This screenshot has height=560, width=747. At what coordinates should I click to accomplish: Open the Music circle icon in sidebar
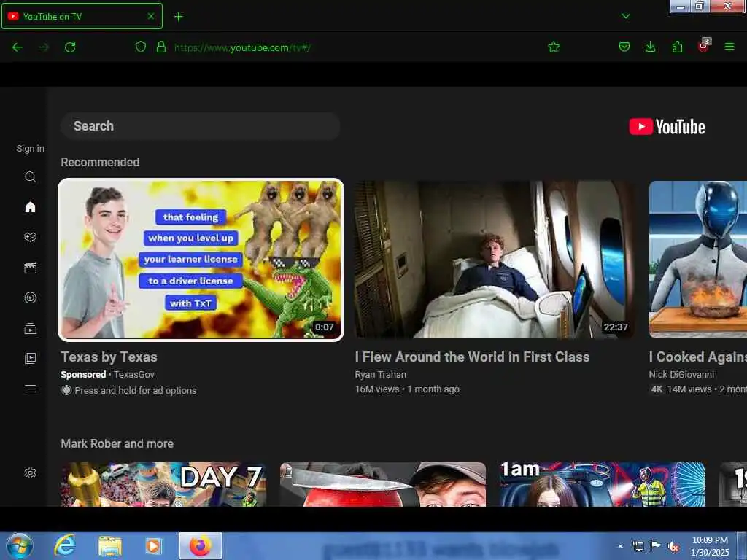(x=30, y=297)
